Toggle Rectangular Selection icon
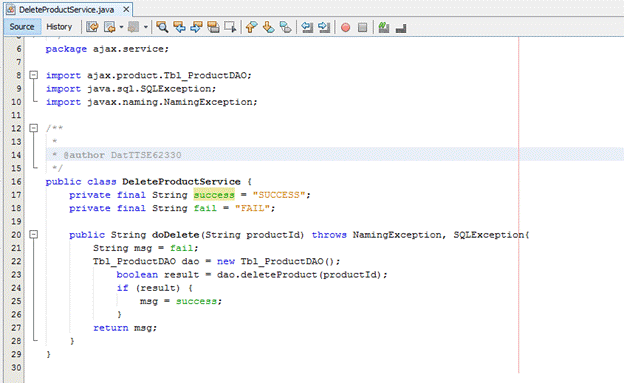The height and width of the screenshot is (383, 624). pos(230,27)
